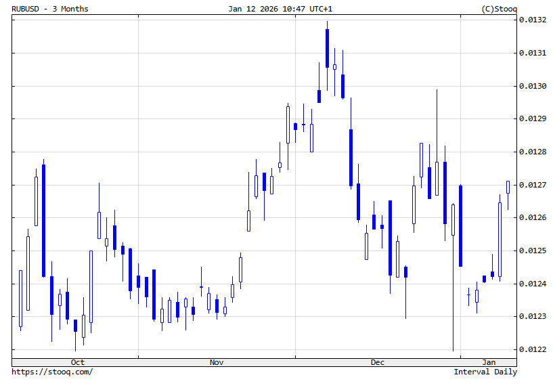Viewport: 553px width, 392px height.
Task: Click the 0.0129 price axis label
Action: click(x=533, y=118)
